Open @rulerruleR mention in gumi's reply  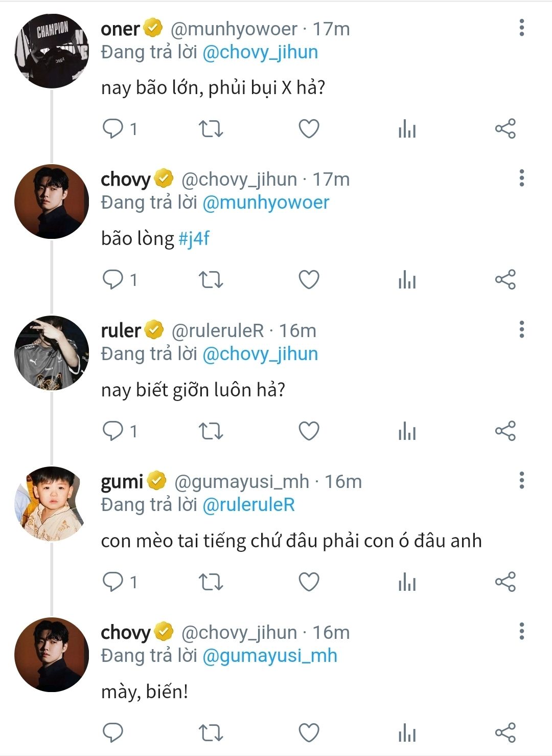[249, 505]
